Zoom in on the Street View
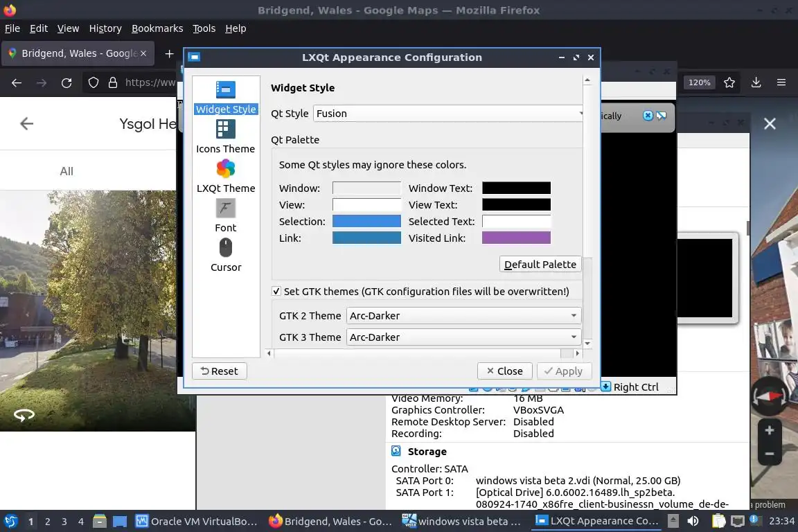 click(769, 431)
